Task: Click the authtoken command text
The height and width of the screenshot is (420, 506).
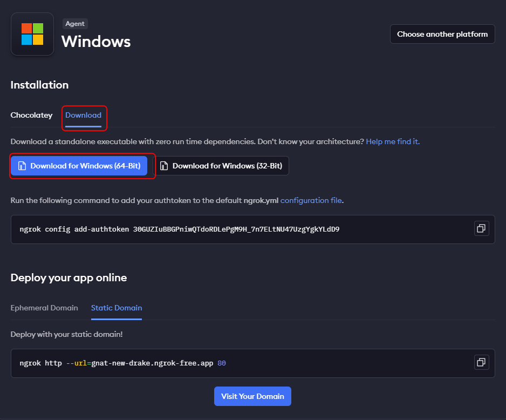Action: [179, 229]
